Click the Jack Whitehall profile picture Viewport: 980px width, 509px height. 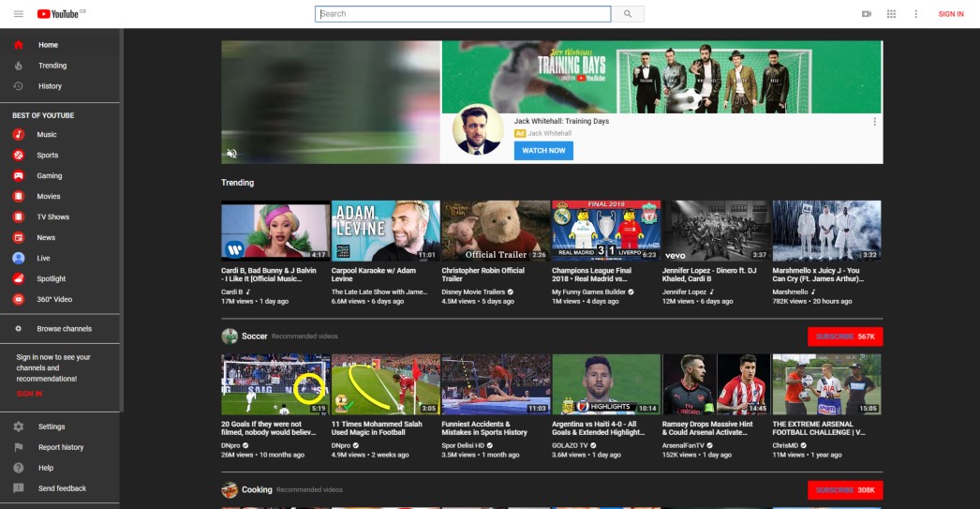coord(478,129)
